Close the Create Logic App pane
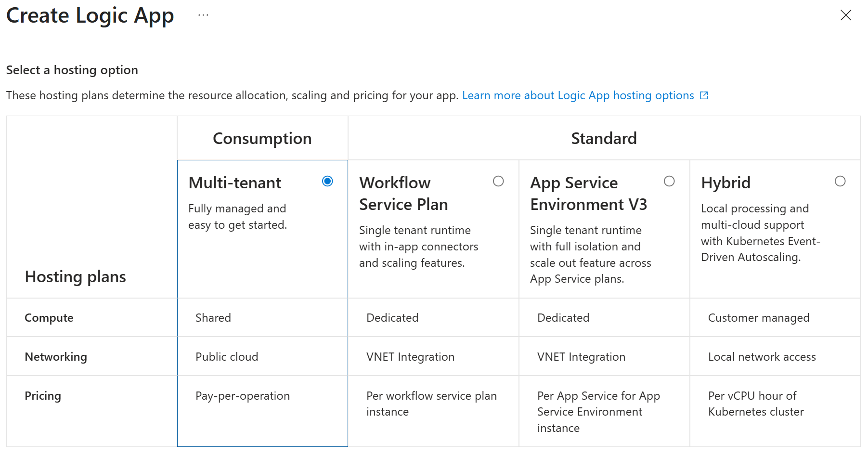The height and width of the screenshot is (457, 868). pyautogui.click(x=845, y=15)
